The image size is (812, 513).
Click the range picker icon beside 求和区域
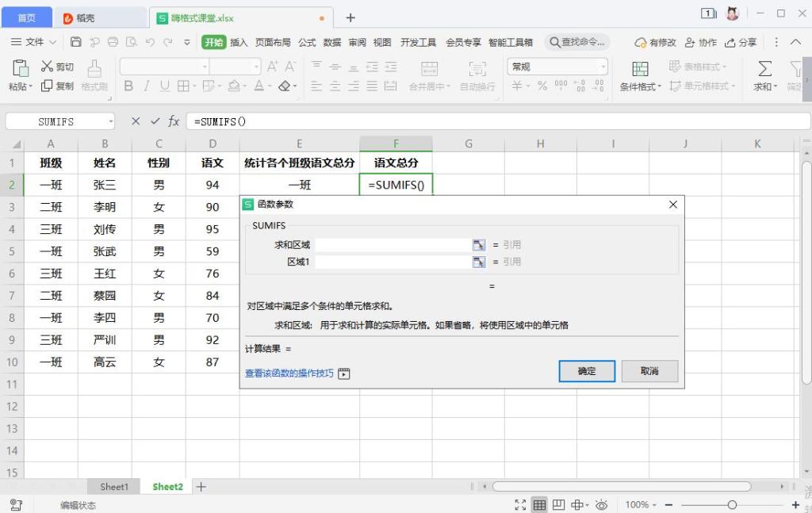479,244
